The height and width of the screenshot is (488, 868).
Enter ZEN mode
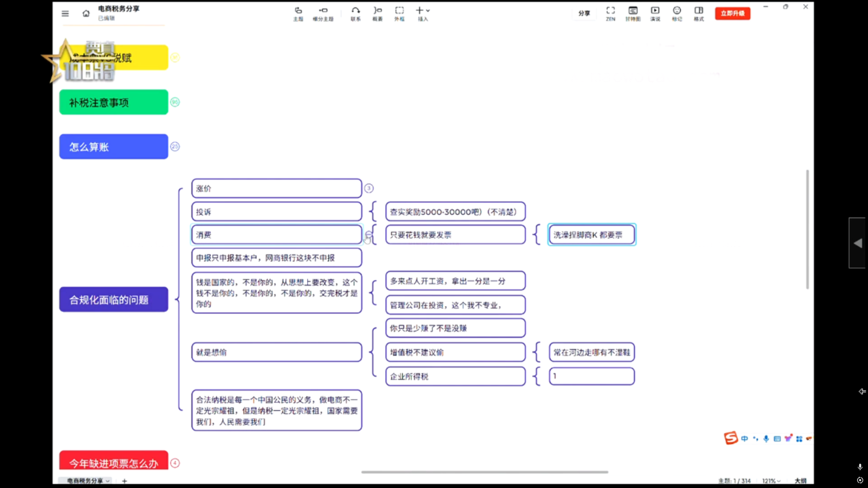click(x=610, y=13)
